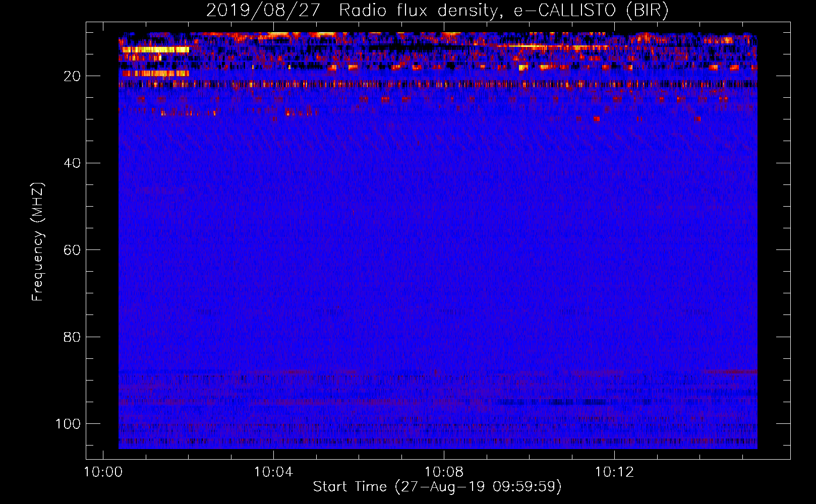Click the bright yellow burst near 10:01
816x504 pixels.
tap(155, 49)
